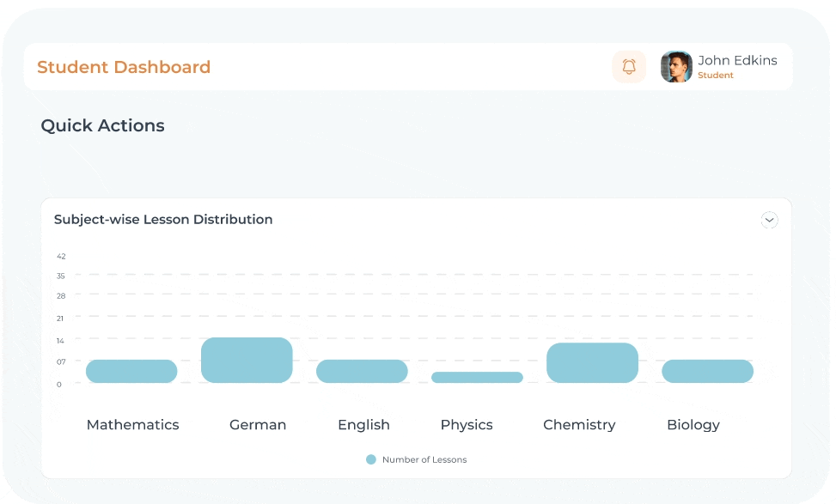Click the 35 y-axis value
The image size is (836, 504).
point(61,276)
